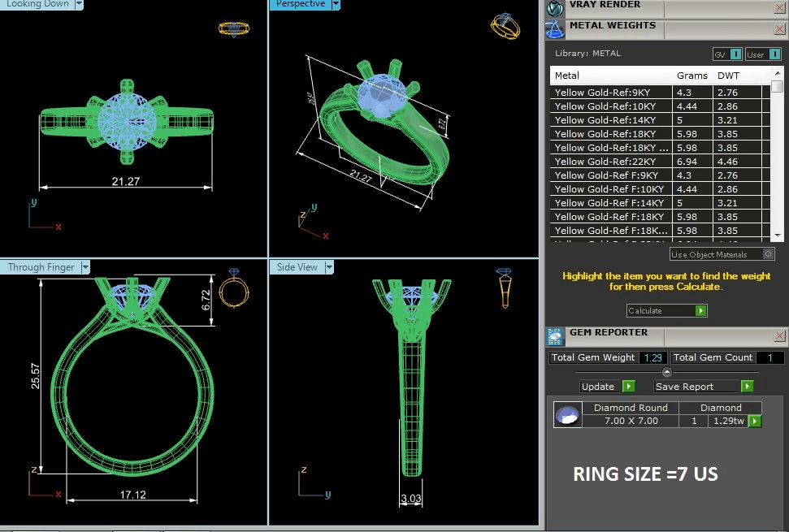Click the Metal Weights flask icon
Viewport: 789px width, 532px height.
555,29
